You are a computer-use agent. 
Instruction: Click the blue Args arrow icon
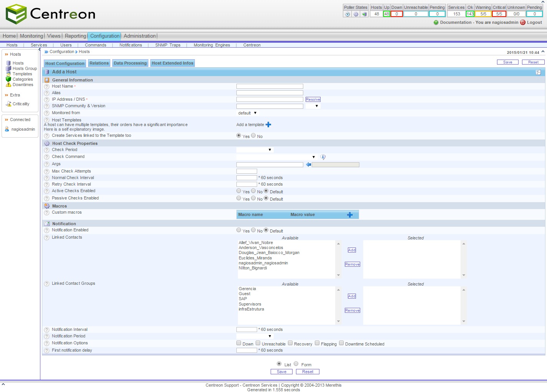[308, 164]
